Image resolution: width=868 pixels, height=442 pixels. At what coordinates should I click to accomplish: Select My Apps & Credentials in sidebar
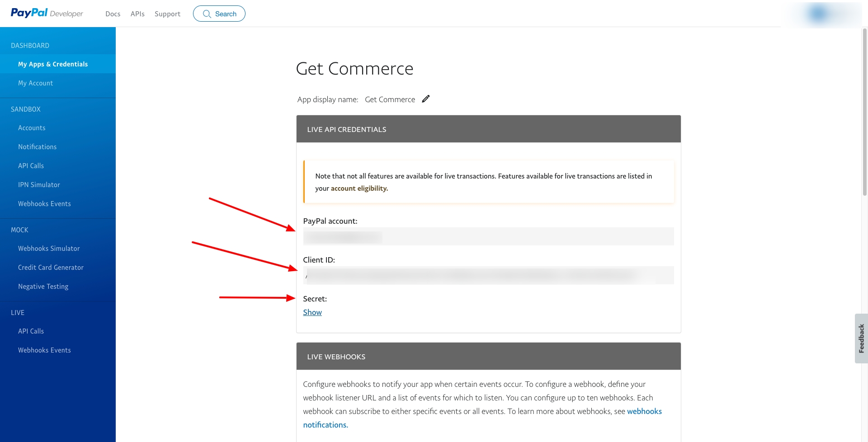(53, 64)
